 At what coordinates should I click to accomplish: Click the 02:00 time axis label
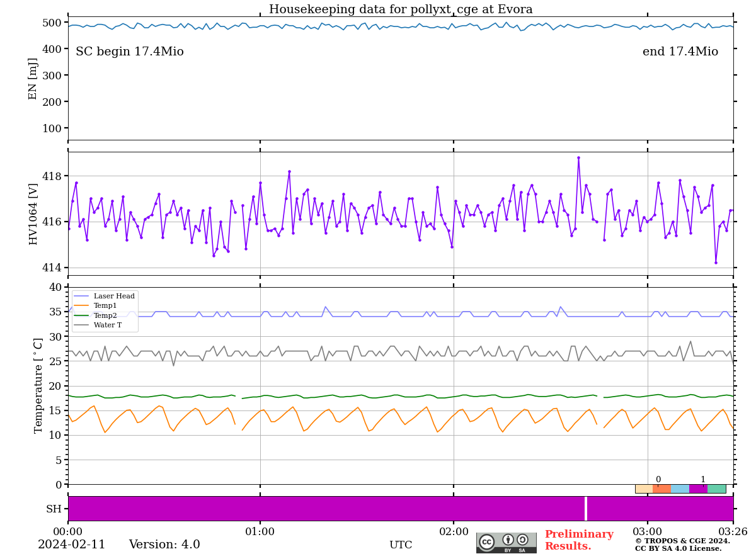tap(454, 532)
